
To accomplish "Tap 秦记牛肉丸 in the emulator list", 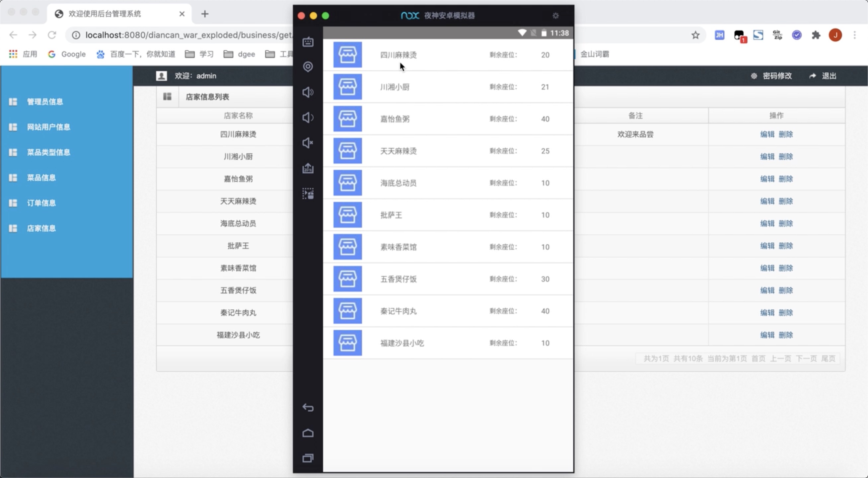I will pos(398,311).
